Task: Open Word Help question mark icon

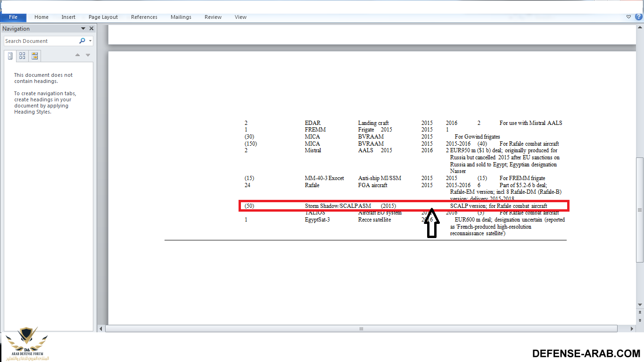Action: 638,16
